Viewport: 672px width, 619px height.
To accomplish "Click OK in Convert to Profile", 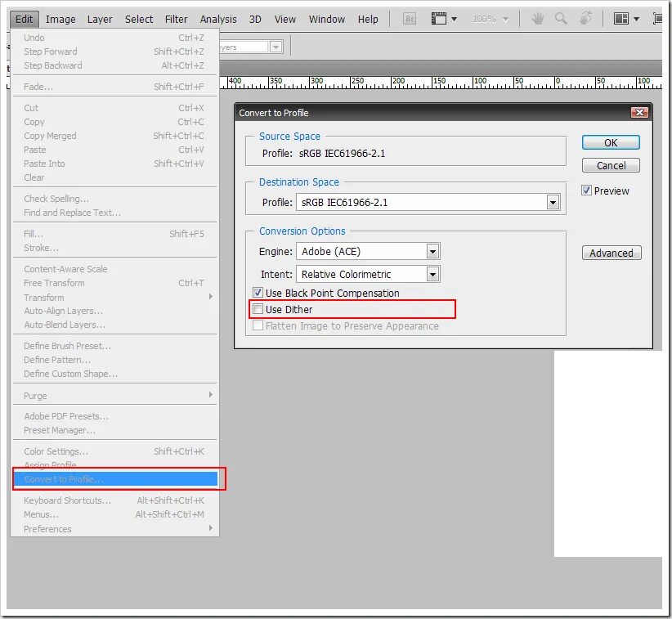I will pos(611,142).
